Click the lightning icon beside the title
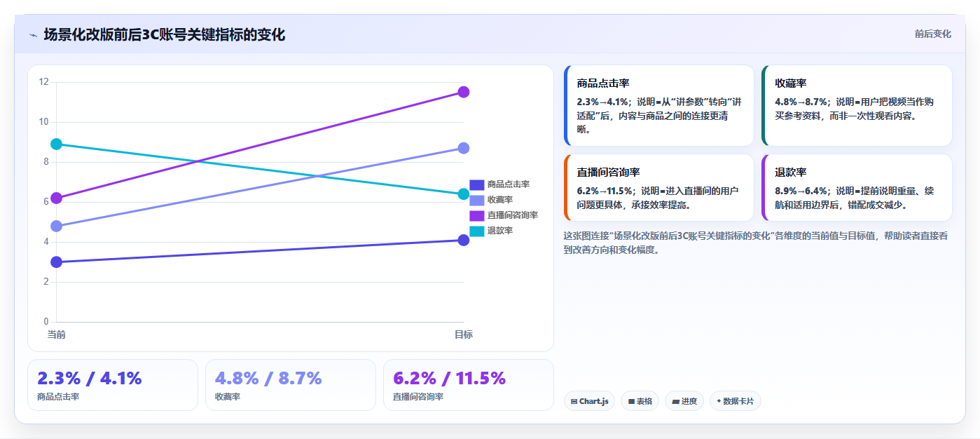This screenshot has width=980, height=439. tap(33, 35)
